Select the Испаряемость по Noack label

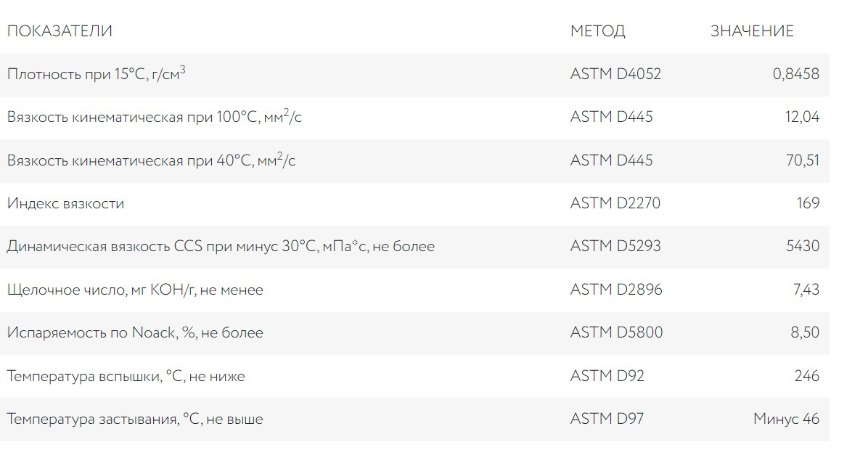click(135, 333)
